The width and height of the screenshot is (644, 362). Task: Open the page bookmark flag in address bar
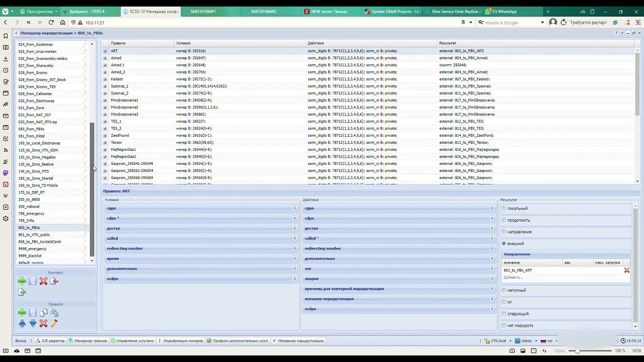(463, 22)
